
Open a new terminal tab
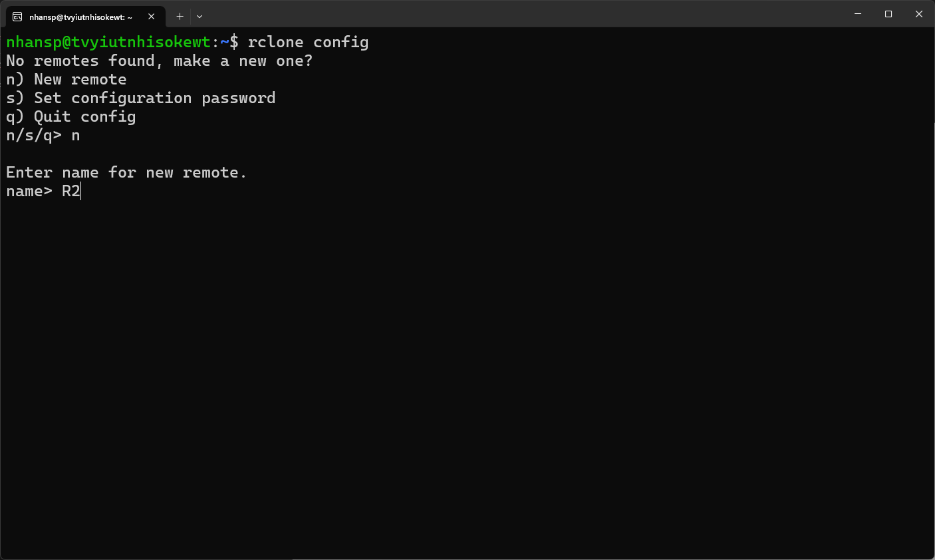click(x=180, y=17)
